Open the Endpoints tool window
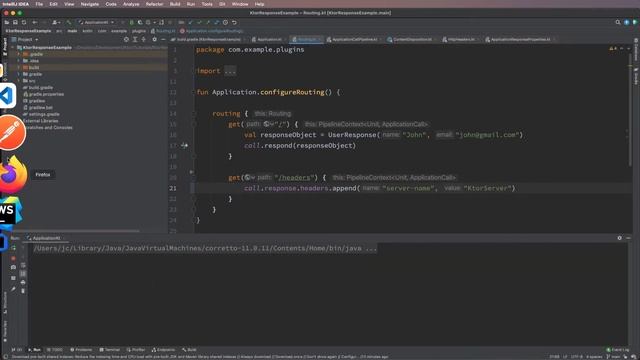 tap(163, 350)
